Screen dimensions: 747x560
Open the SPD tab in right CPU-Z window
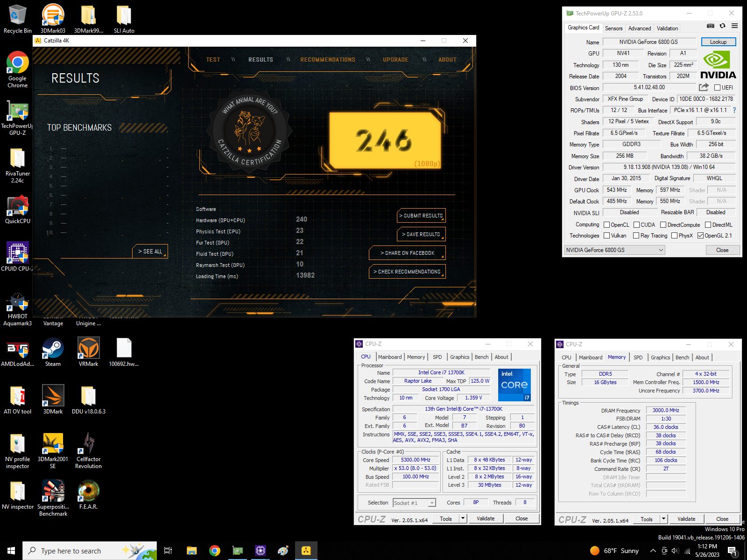[638, 357]
